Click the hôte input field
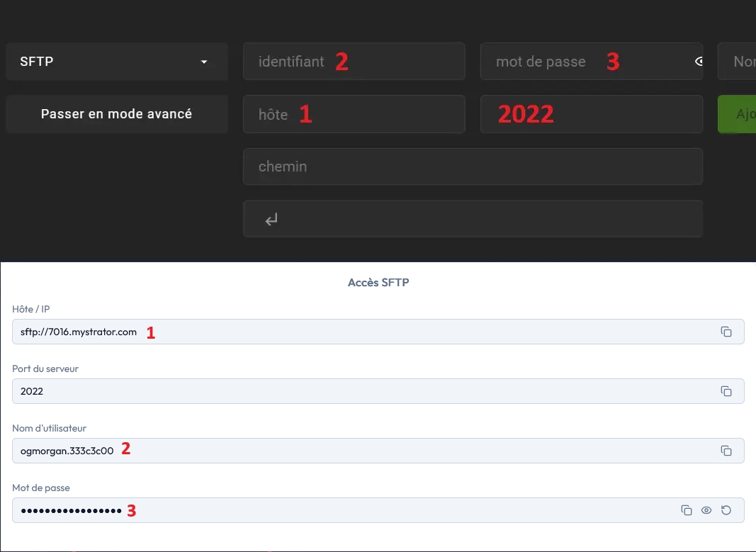 point(354,114)
